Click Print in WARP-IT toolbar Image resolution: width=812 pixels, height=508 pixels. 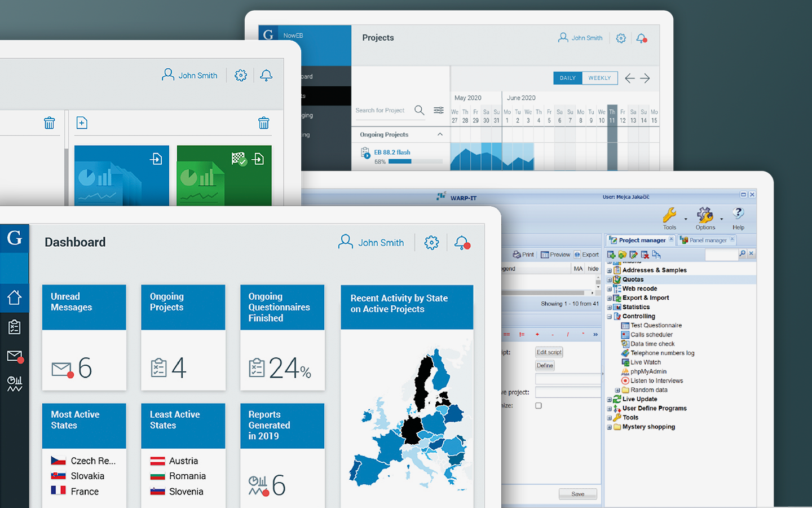tap(523, 255)
